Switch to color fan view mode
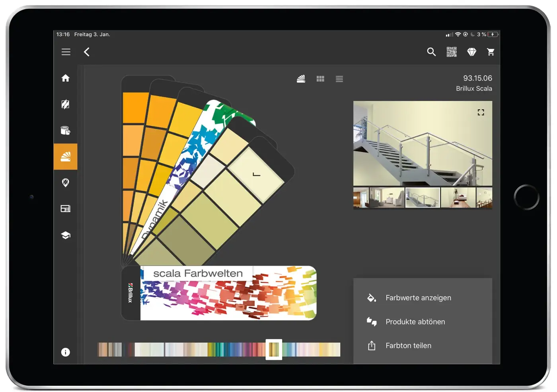This screenshot has width=557, height=392. (301, 79)
